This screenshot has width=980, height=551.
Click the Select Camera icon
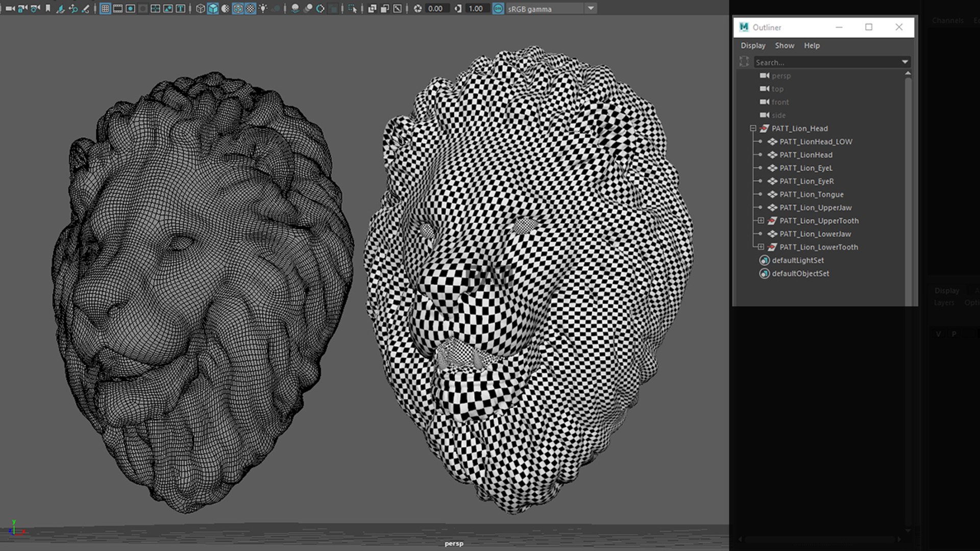[x=9, y=9]
